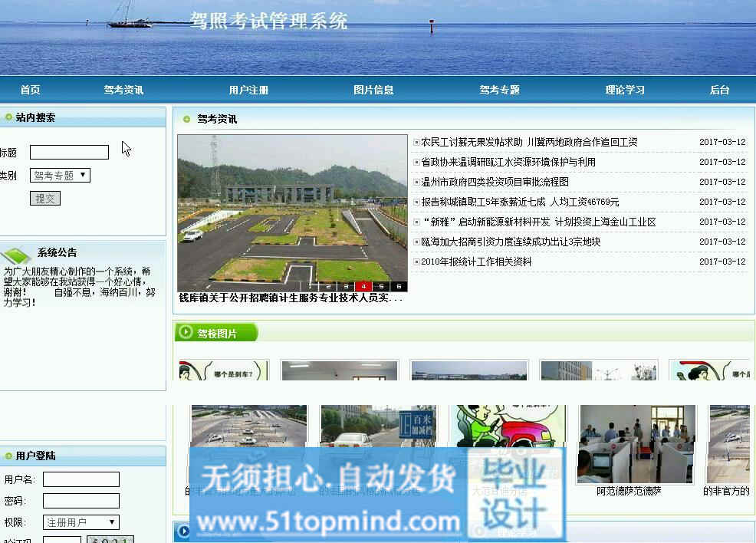This screenshot has height=543, width=756.
Task: Switch slideshow to image 2
Action: tap(328, 286)
